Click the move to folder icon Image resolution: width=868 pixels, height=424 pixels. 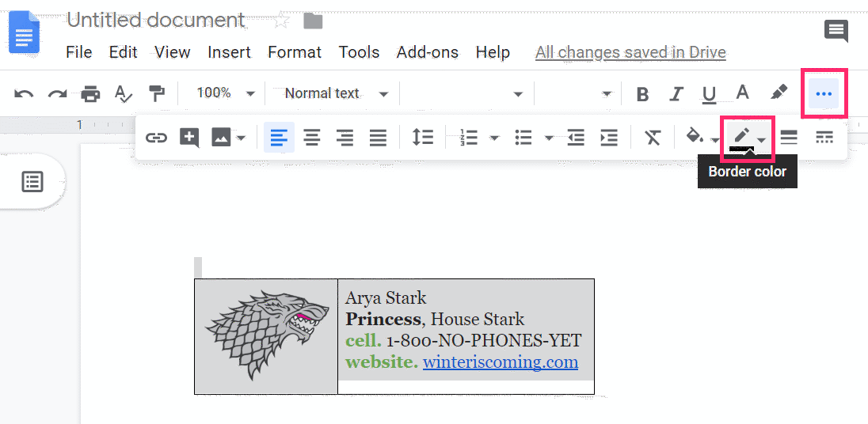313,21
